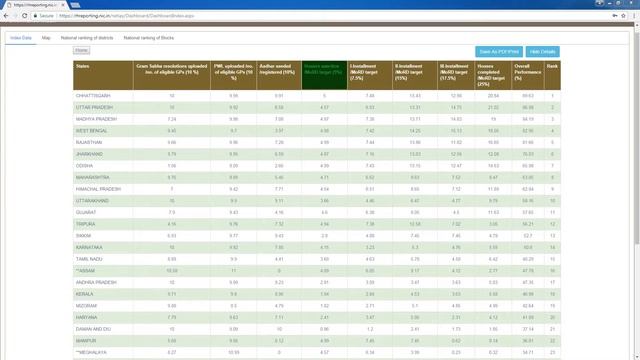Select the MIZORAM state row
Screen dimensions: 640x360
(317, 306)
